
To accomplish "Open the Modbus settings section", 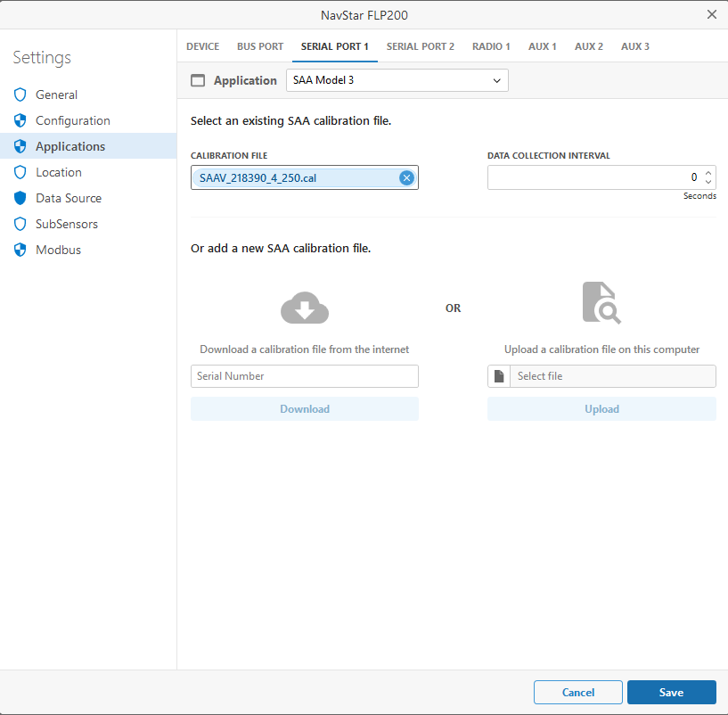I will click(88, 250).
